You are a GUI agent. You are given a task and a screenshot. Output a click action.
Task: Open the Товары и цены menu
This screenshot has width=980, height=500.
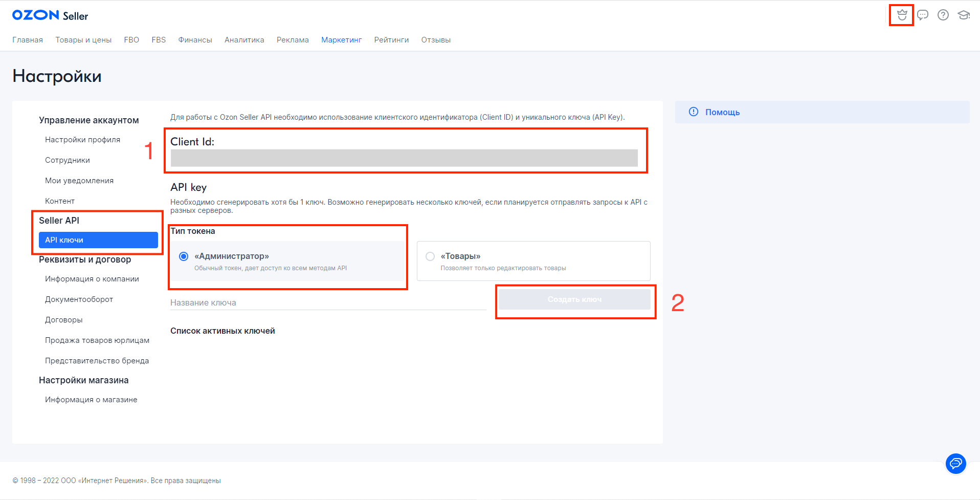click(83, 40)
